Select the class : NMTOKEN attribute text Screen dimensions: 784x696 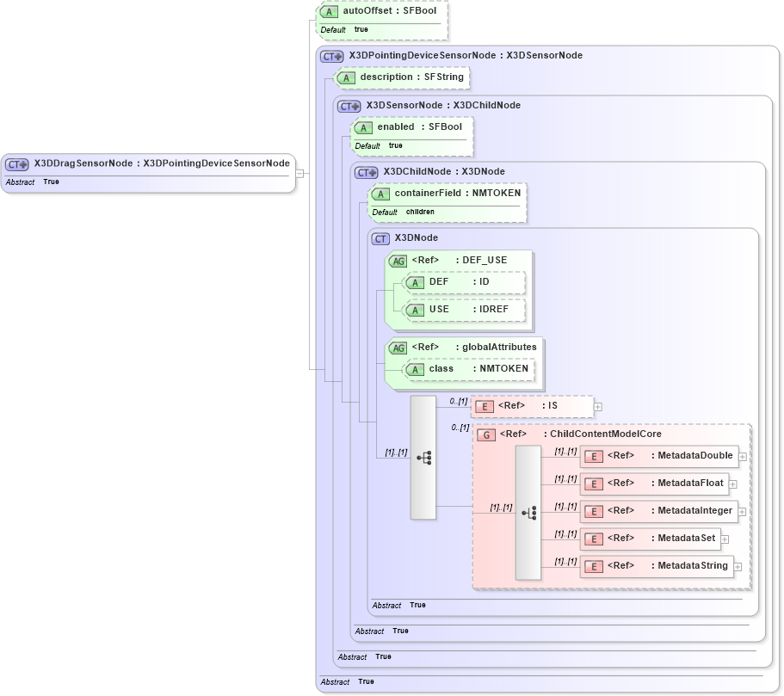478,368
